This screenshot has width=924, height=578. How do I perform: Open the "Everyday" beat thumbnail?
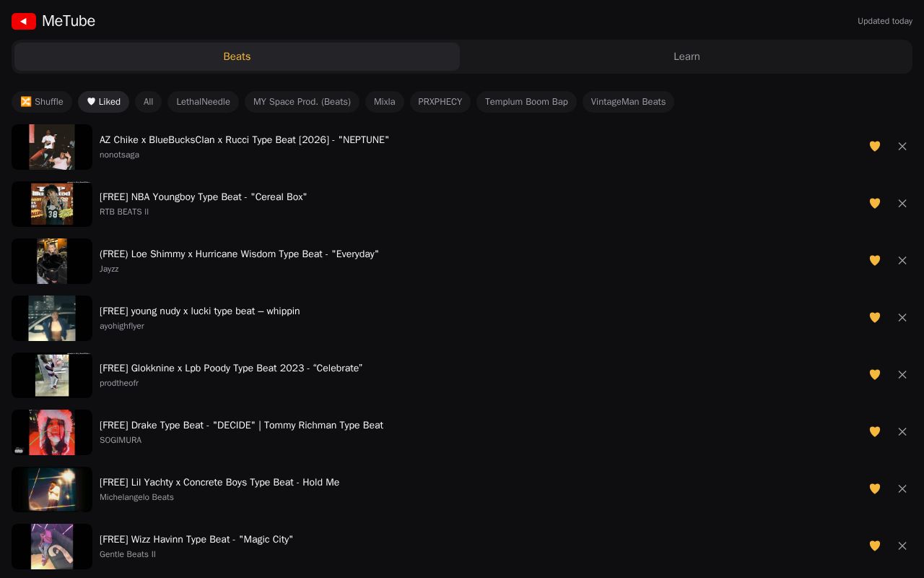[52, 261]
